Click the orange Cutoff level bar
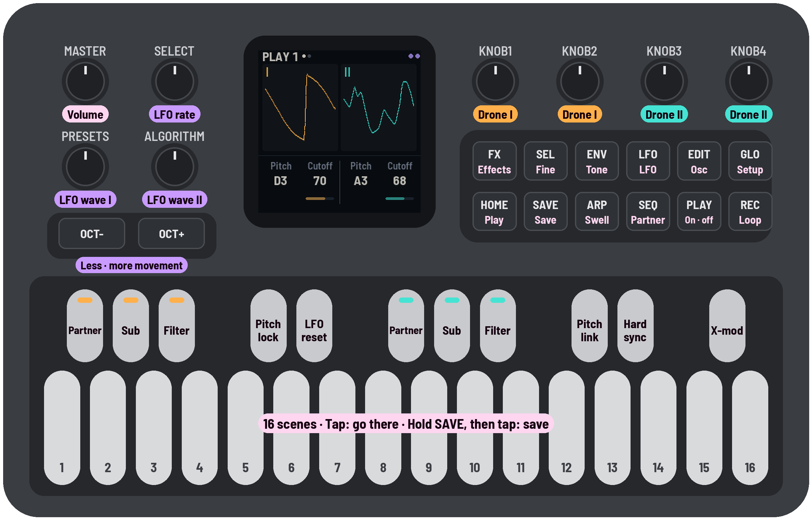Viewport: 812px width, 520px height. pos(319,198)
